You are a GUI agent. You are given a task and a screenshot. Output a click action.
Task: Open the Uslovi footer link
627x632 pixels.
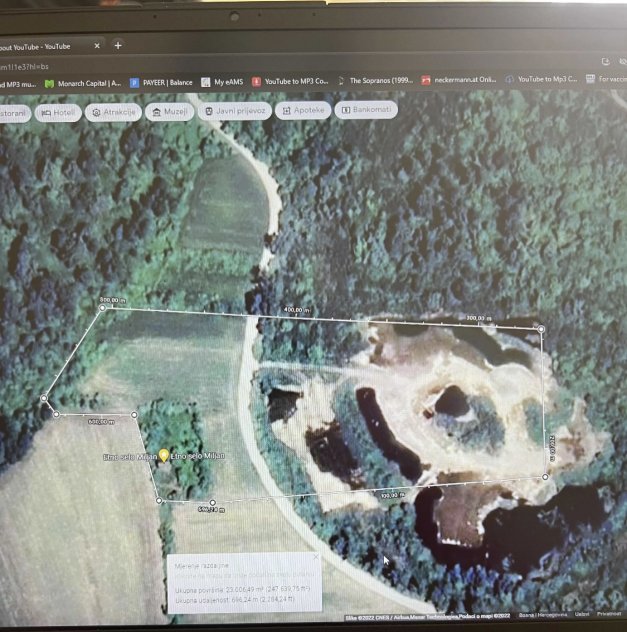point(582,613)
